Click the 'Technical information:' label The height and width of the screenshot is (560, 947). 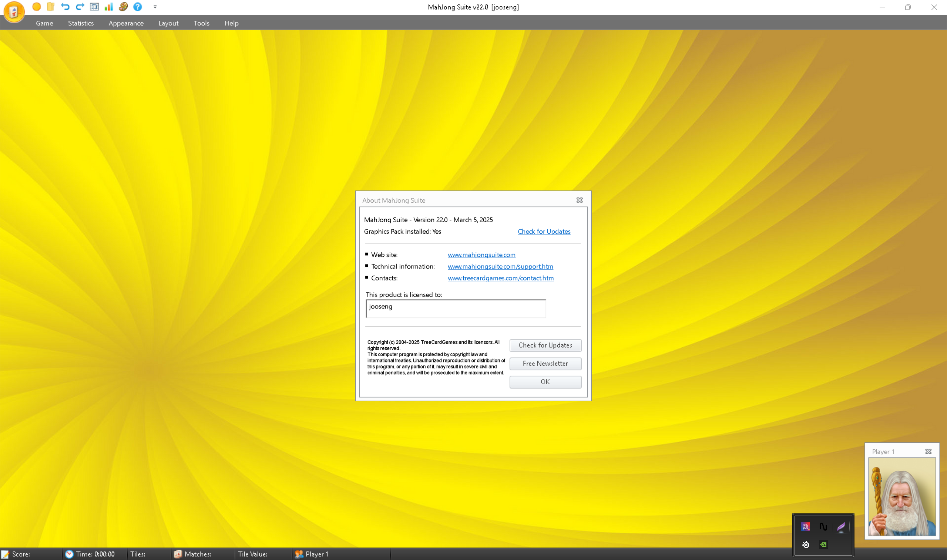[x=403, y=266]
